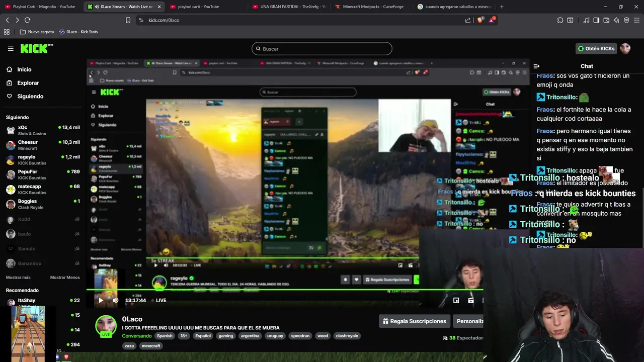Open the Conversando category link
Image resolution: width=644 pixels, height=362 pixels.
pos(137,336)
